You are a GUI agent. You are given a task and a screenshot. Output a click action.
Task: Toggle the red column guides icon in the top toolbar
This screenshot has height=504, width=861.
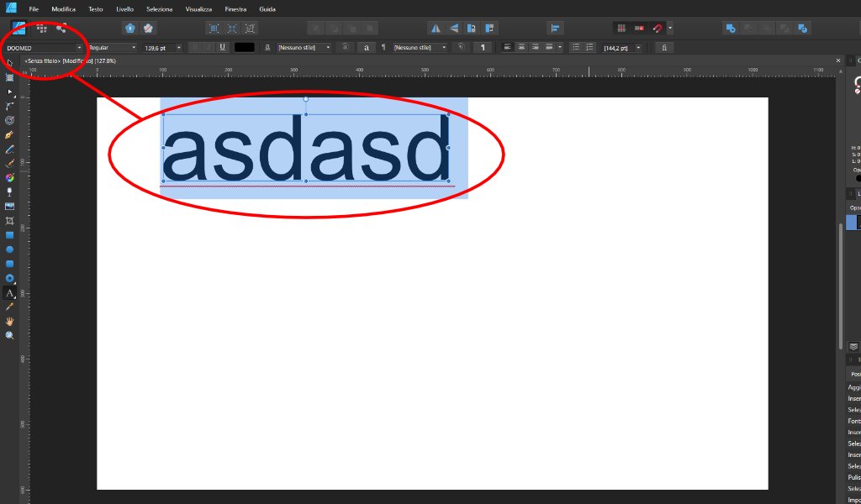click(x=621, y=28)
